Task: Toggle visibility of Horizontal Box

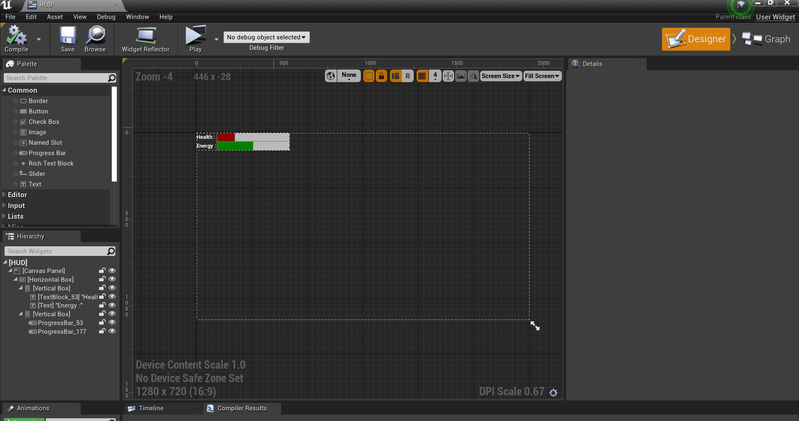Action: [112, 279]
